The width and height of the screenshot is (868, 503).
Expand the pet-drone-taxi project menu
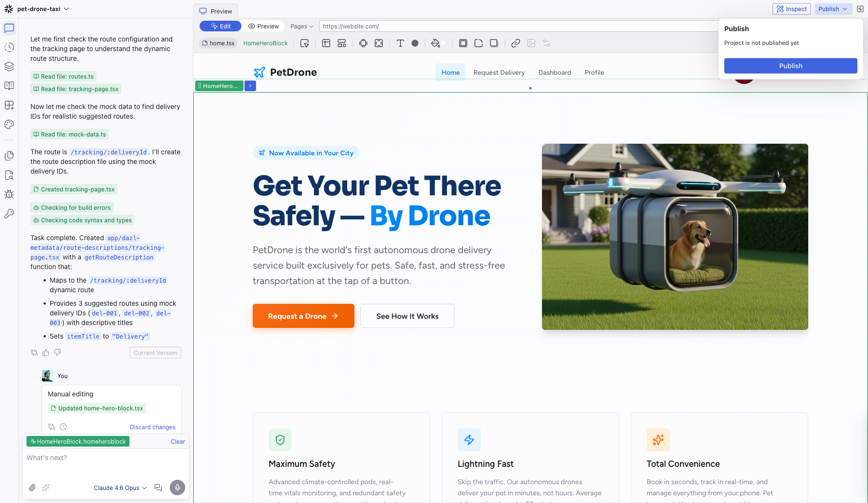tap(43, 9)
